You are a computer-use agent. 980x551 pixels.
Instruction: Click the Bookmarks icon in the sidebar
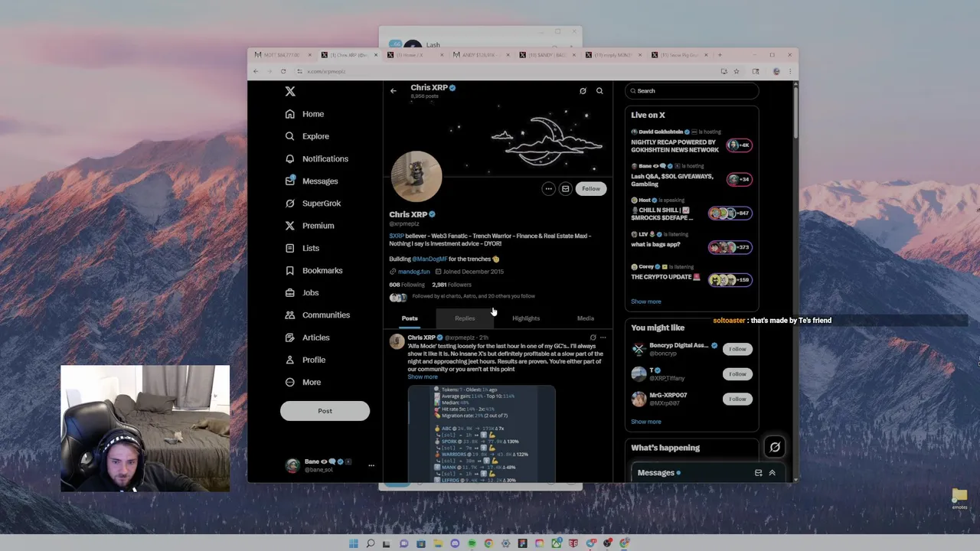[290, 270]
